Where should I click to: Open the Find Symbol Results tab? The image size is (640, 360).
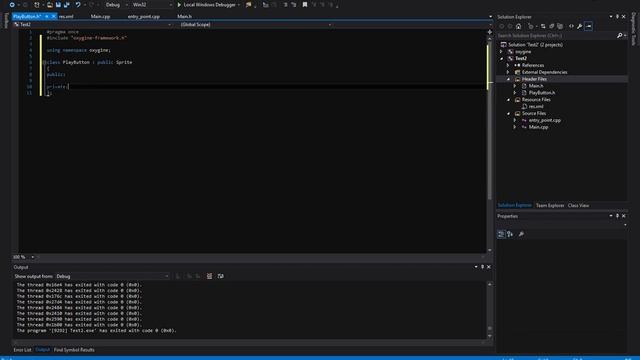tap(74, 350)
